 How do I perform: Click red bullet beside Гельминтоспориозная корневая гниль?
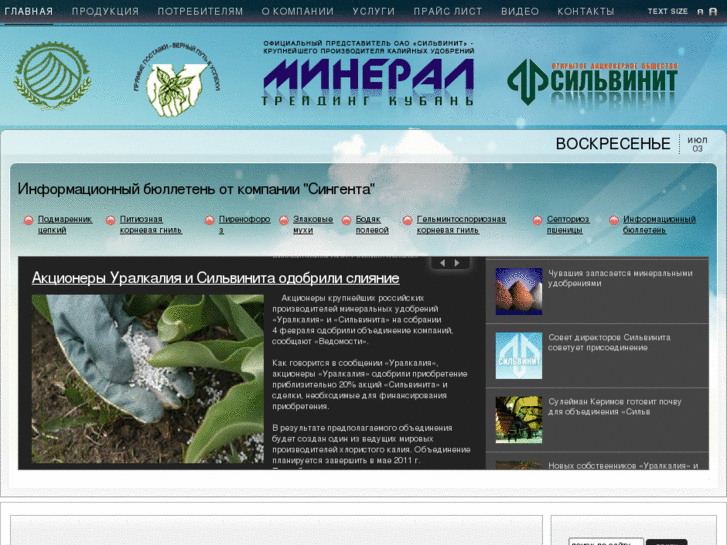(407, 220)
